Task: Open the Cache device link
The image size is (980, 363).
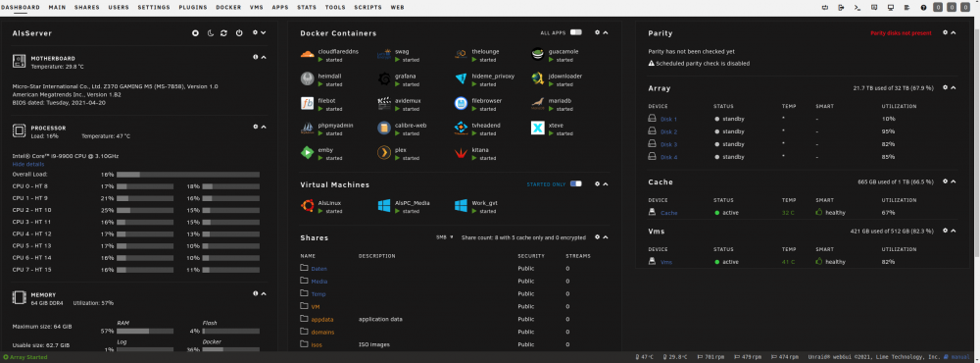Action: pyautogui.click(x=668, y=213)
